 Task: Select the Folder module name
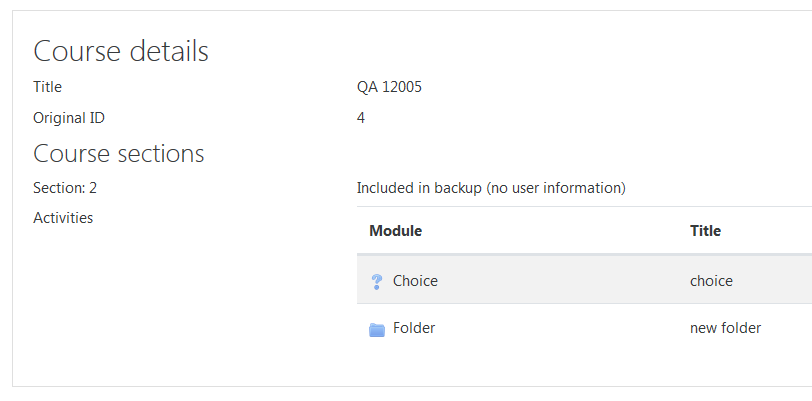coord(414,328)
